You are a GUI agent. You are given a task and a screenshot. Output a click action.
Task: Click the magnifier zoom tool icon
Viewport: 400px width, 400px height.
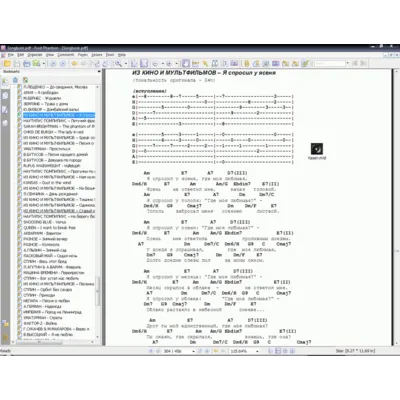click(118, 63)
